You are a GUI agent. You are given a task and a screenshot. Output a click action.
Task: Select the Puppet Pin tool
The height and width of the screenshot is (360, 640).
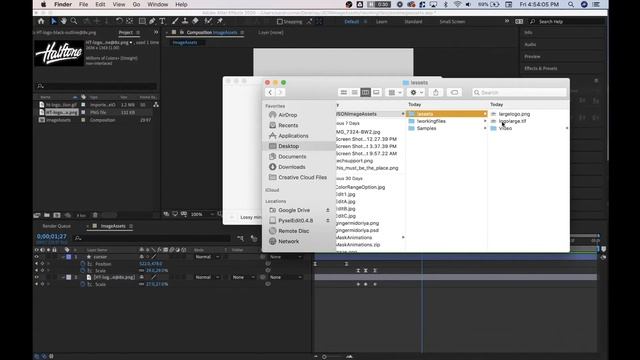tap(220, 21)
